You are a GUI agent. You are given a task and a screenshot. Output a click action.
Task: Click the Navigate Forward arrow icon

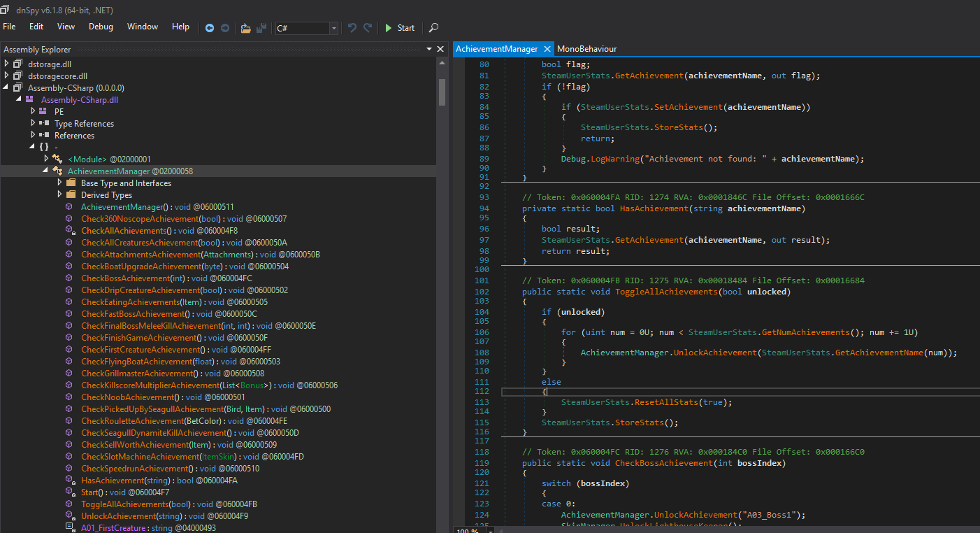coord(225,28)
